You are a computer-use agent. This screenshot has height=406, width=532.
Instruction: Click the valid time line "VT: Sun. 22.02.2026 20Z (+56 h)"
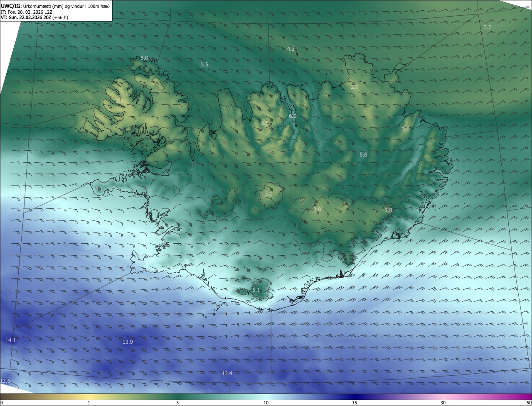[x=34, y=17]
